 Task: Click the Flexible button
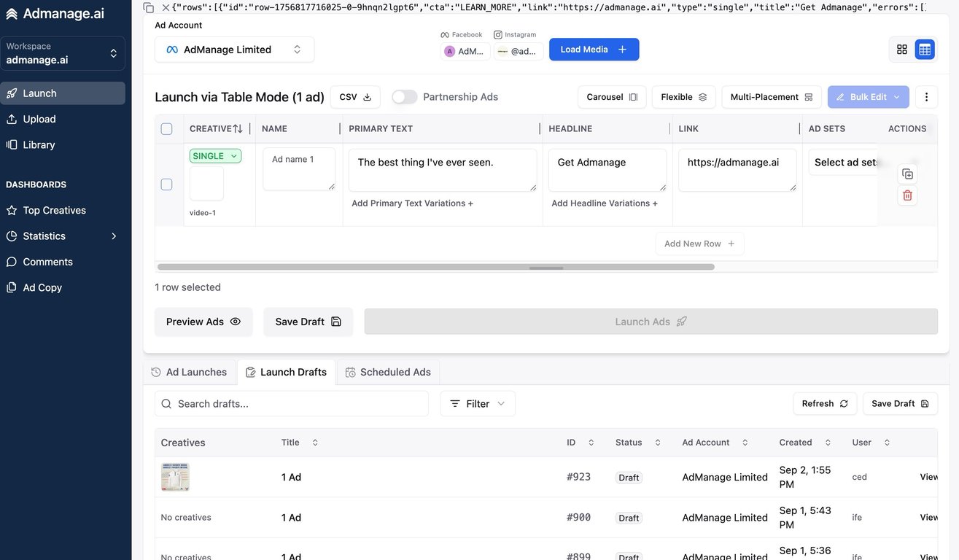click(x=684, y=97)
